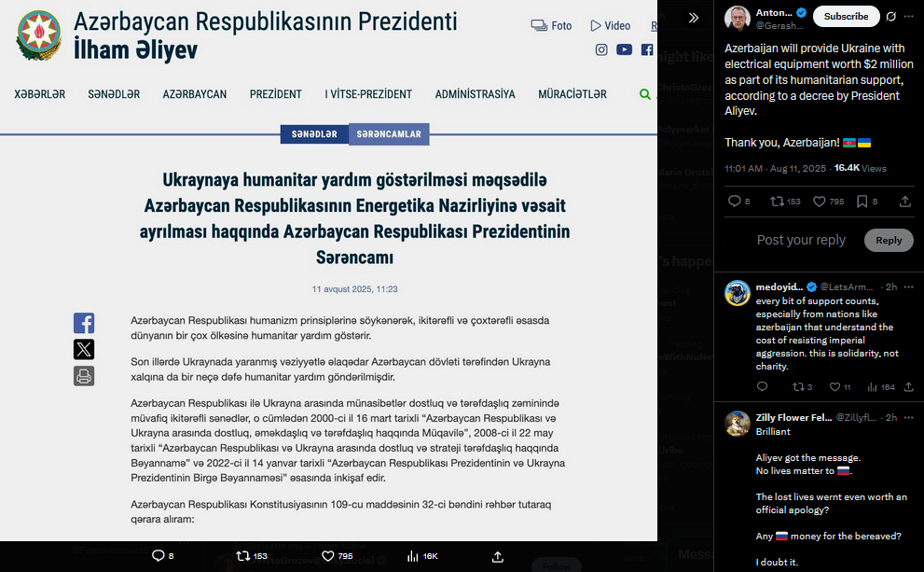Click the Azerbaijan state emblem logo

[39, 35]
